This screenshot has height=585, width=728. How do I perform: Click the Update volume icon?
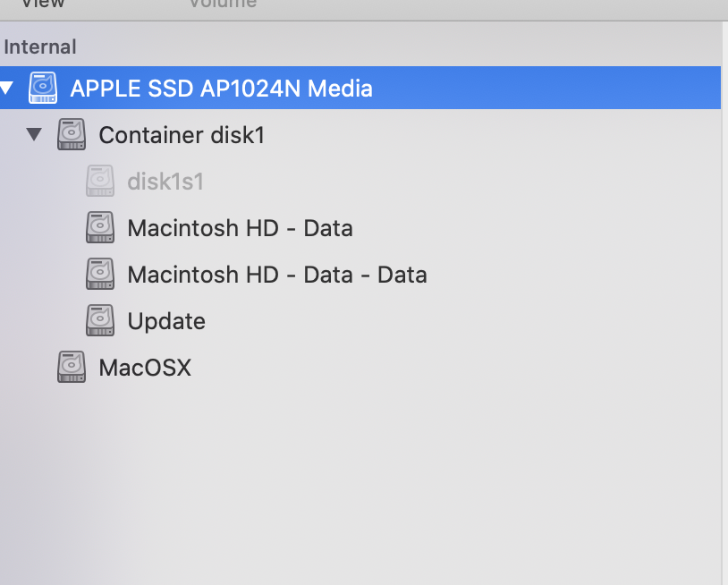[99, 320]
